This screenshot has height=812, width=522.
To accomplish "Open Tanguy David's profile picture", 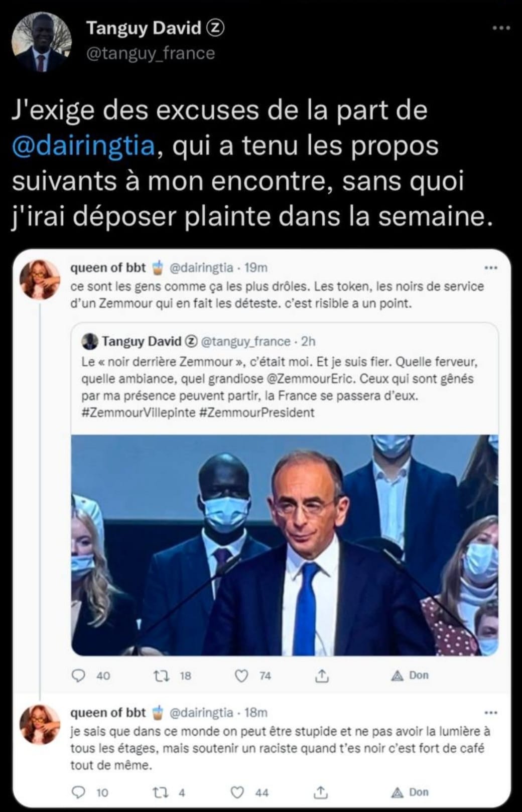I will point(42,42).
